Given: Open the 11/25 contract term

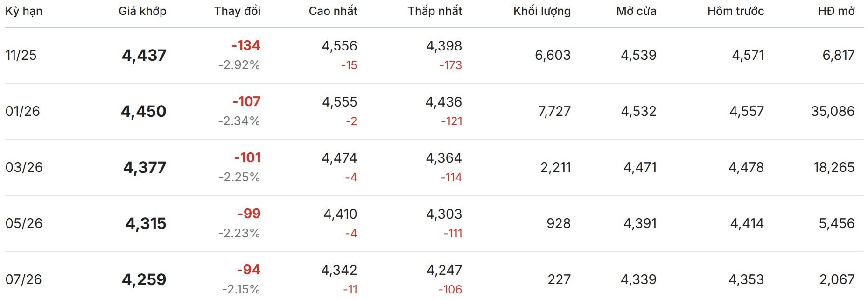Looking at the screenshot, I should click(21, 55).
